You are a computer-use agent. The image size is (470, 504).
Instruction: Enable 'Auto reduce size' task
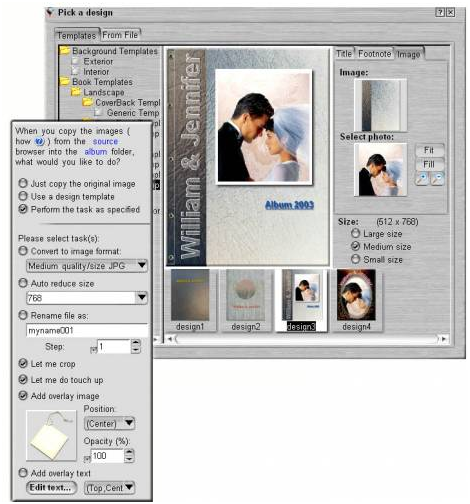coord(23,283)
